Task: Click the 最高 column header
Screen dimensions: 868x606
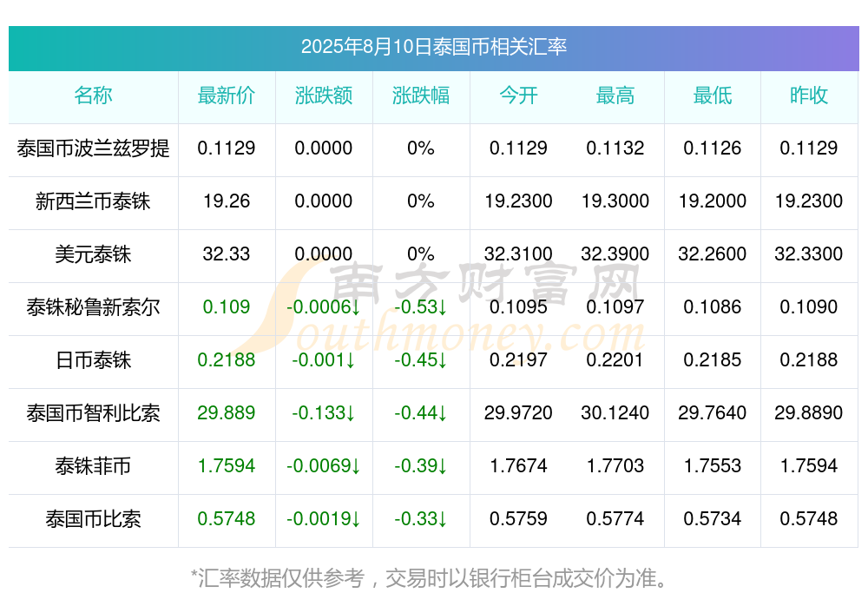Action: [x=615, y=96]
